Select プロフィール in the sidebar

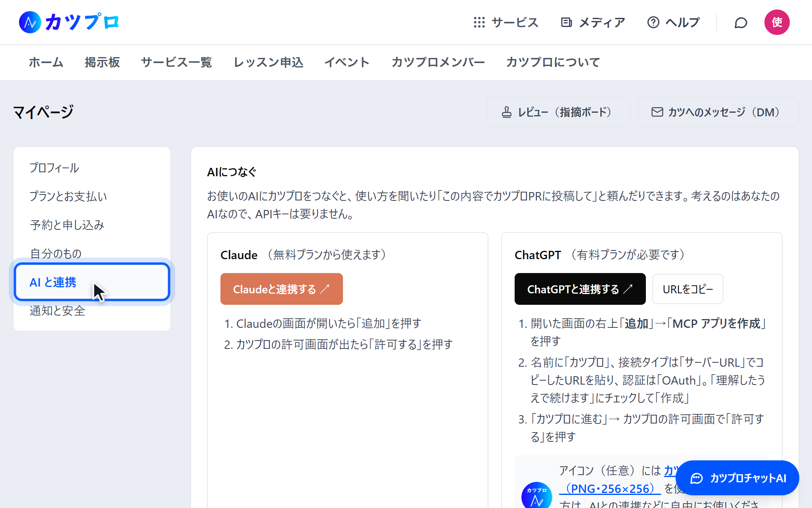92,168
